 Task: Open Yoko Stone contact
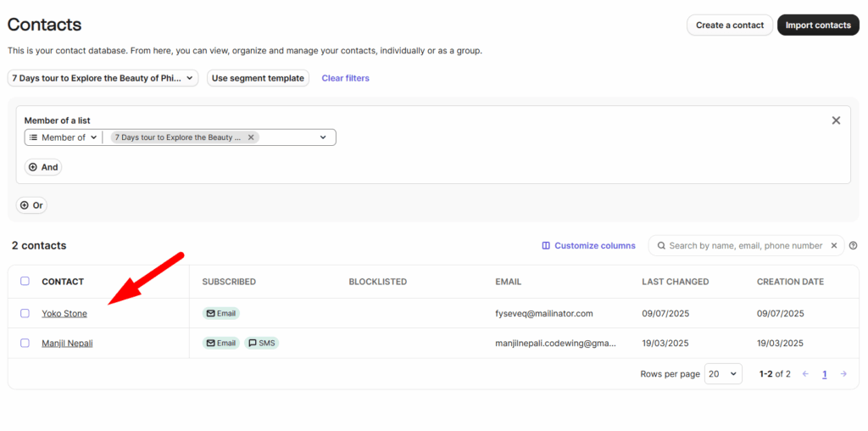click(64, 314)
